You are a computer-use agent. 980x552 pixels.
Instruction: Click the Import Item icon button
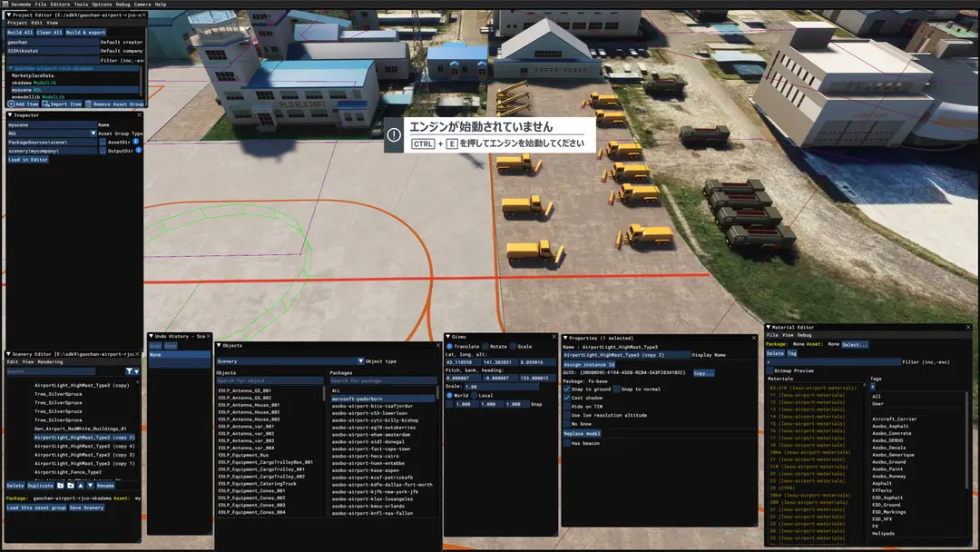(46, 104)
